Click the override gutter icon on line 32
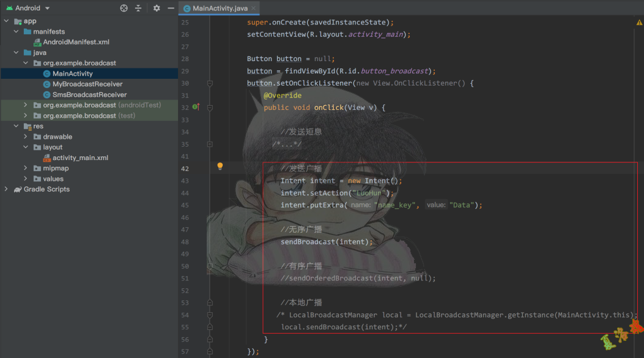This screenshot has width=644, height=358. pos(196,107)
